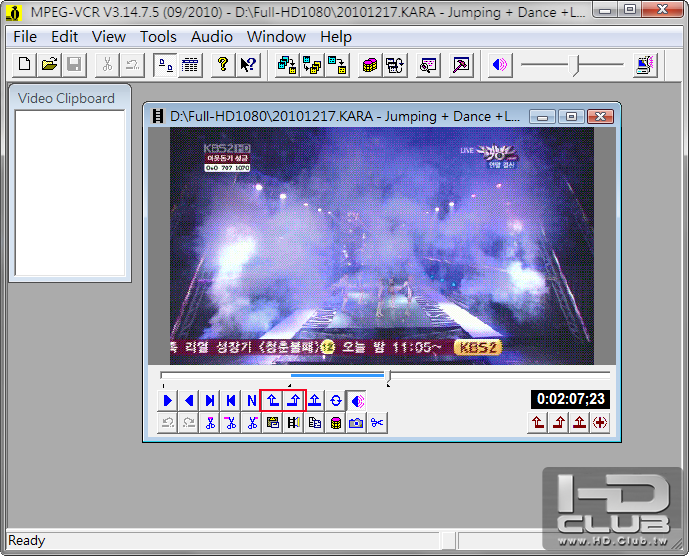The width and height of the screenshot is (689, 556).
Task: Click the paste clipboard icon in edit row
Action: click(273, 423)
